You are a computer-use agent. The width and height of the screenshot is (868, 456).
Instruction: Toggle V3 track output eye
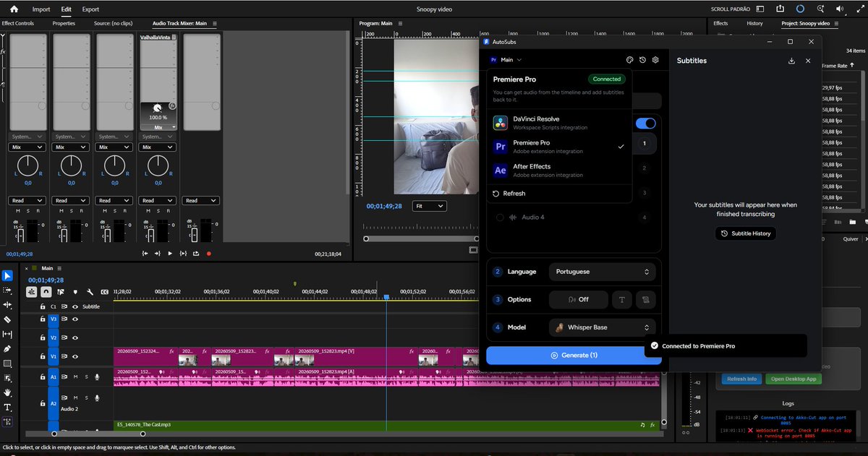coord(75,319)
